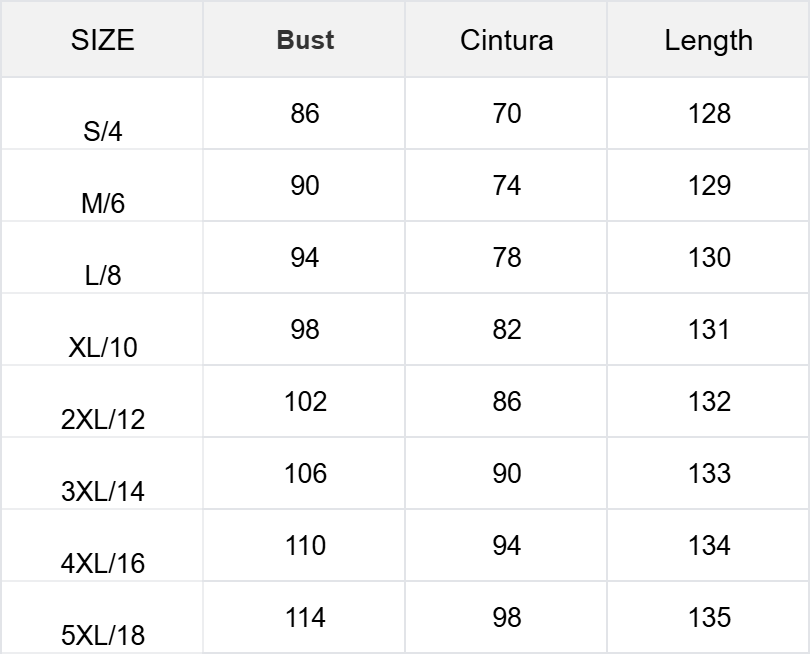Select the Cintura column header
The height and width of the screenshot is (654, 810).
coord(506,40)
